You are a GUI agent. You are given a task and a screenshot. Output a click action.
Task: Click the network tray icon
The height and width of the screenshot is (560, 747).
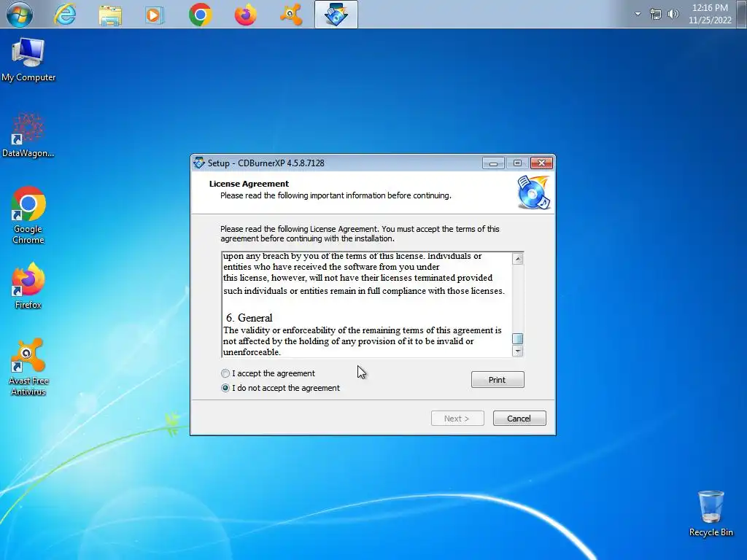[x=656, y=14]
